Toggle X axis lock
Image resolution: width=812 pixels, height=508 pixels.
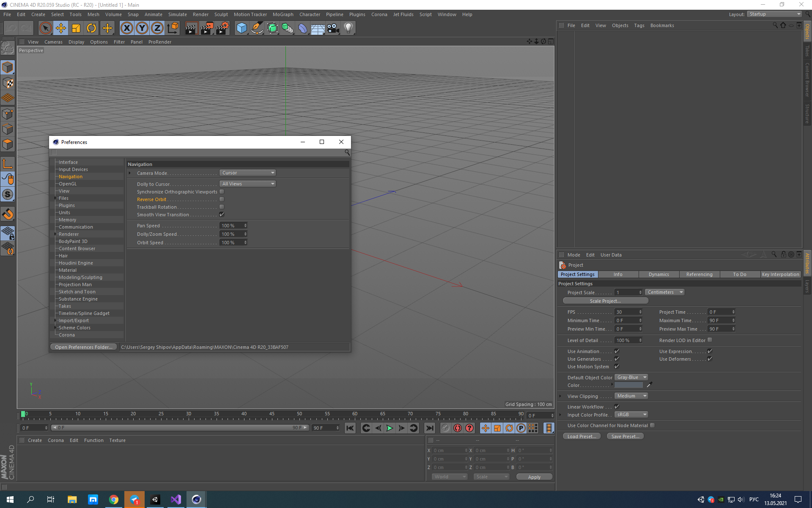pyautogui.click(x=126, y=28)
